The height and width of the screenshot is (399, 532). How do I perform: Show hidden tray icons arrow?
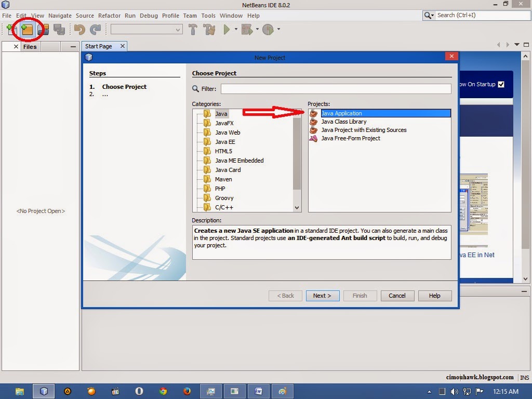pyautogui.click(x=430, y=392)
